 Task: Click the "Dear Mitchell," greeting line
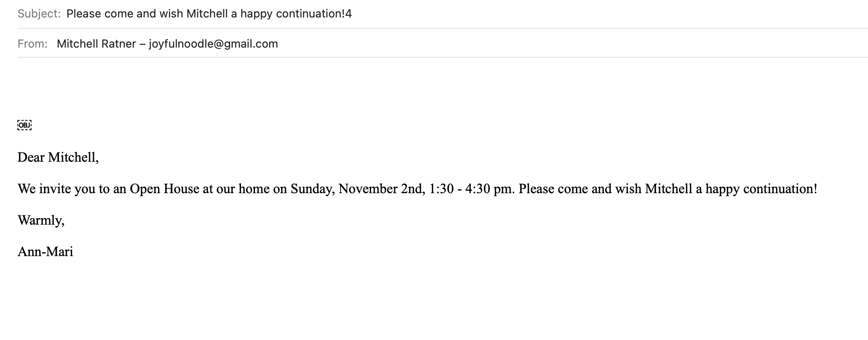(x=58, y=157)
